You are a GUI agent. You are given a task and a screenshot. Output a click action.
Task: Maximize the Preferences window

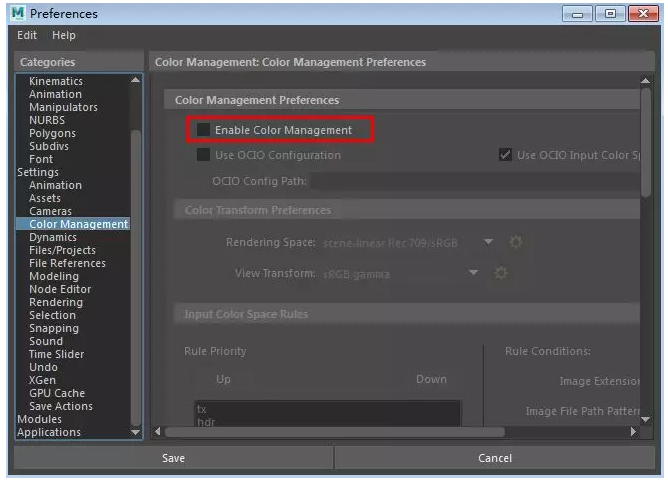[x=610, y=14]
